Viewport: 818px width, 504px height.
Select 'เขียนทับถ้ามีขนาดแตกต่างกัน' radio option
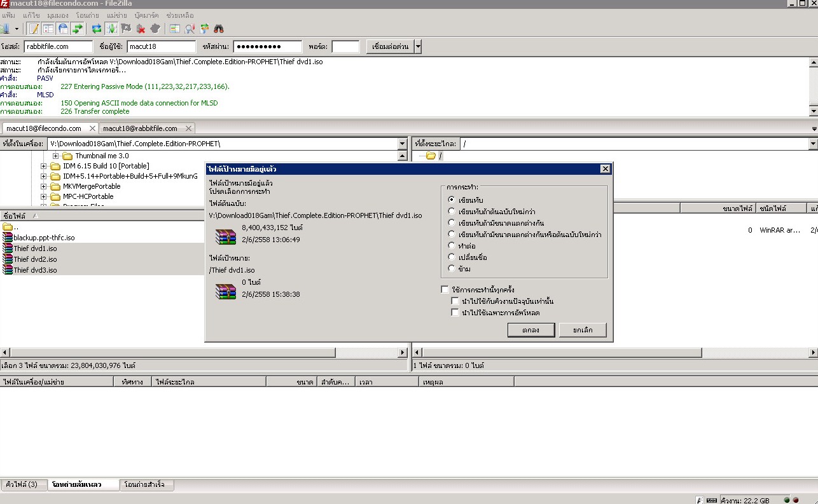click(452, 223)
